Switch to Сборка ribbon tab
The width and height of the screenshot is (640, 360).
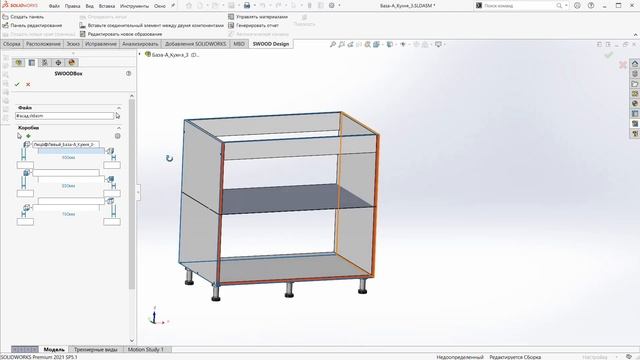pos(11,44)
